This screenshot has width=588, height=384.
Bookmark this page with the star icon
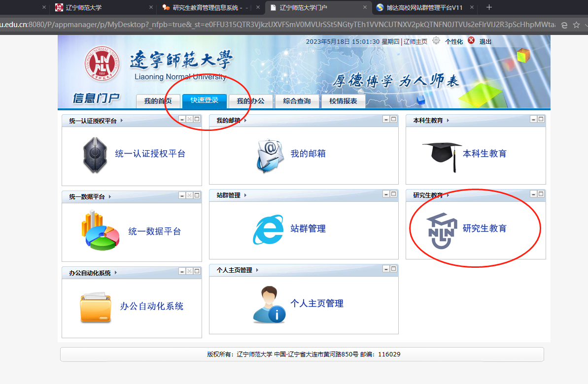(576, 25)
